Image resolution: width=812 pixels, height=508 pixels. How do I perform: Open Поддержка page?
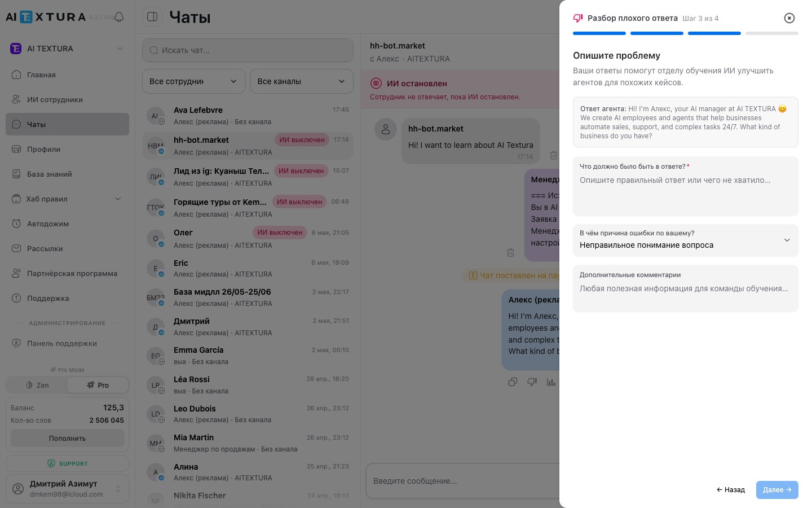67,298
